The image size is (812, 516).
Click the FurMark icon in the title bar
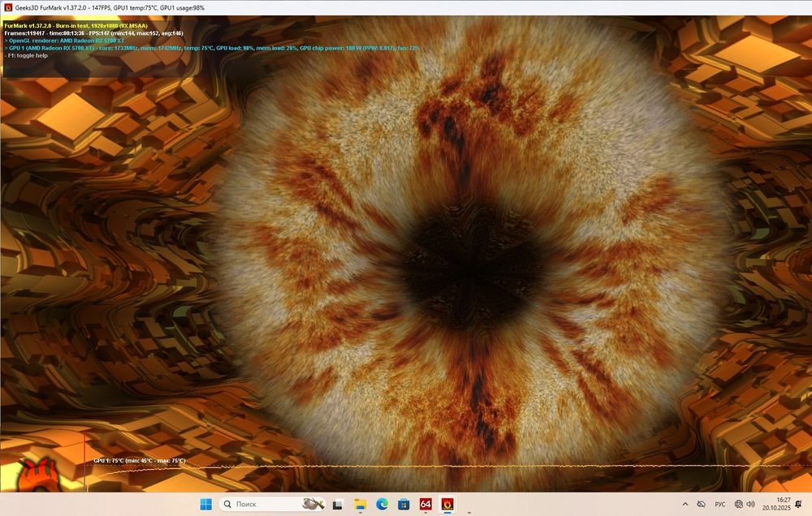tap(8, 8)
